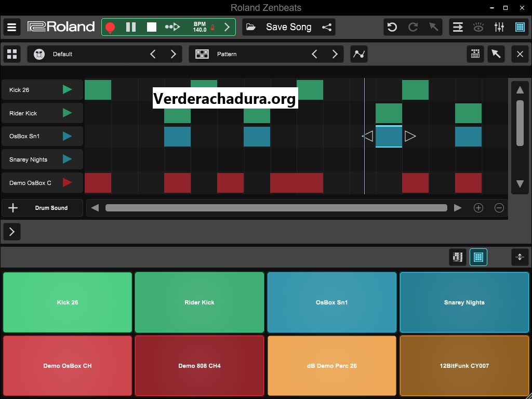532x399 pixels.
Task: Nudge selected note right with arrow handle
Action: coord(410,137)
